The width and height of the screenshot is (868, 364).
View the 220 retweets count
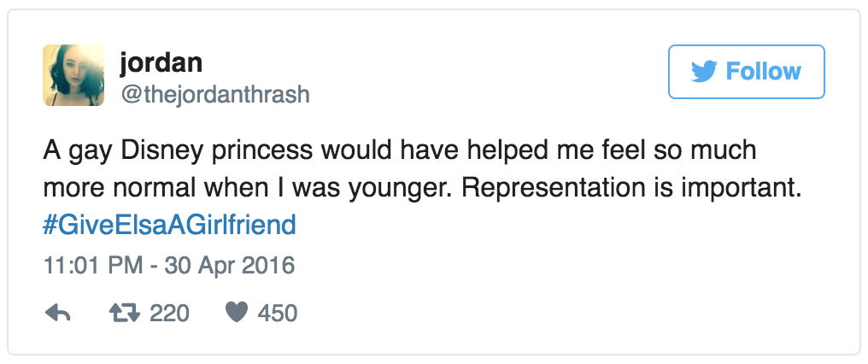(x=169, y=314)
